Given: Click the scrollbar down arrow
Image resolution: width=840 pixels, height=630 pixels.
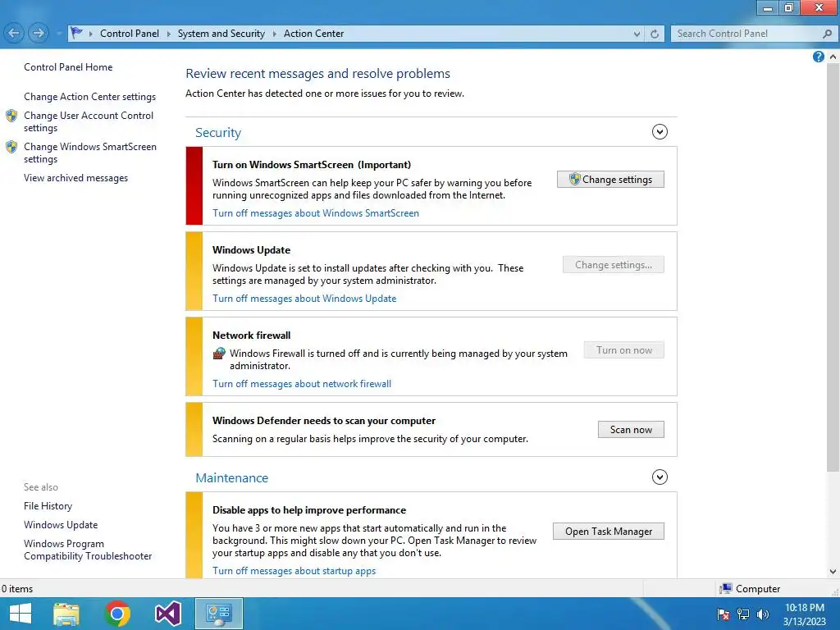Looking at the screenshot, I should (833, 572).
